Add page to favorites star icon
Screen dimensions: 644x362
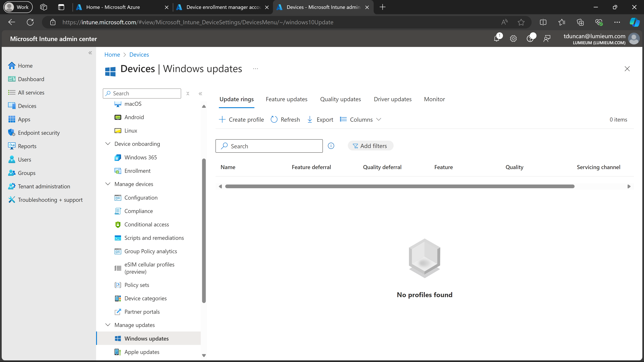521,22
